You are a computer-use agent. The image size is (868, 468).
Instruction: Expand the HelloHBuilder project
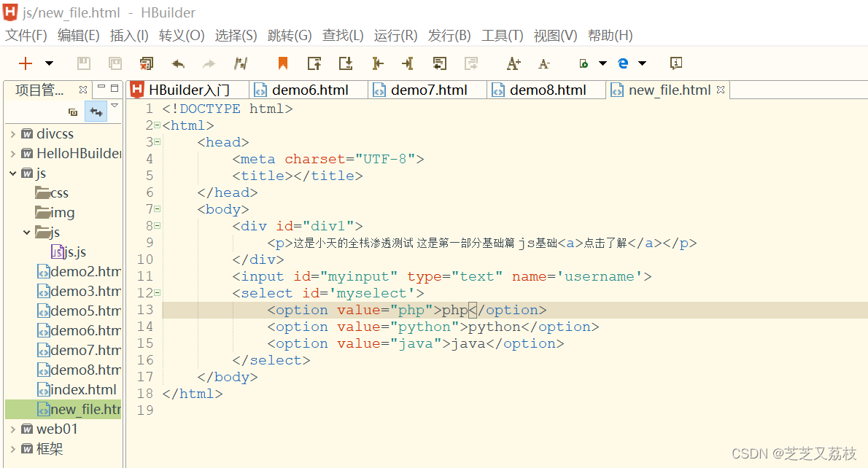coord(12,154)
